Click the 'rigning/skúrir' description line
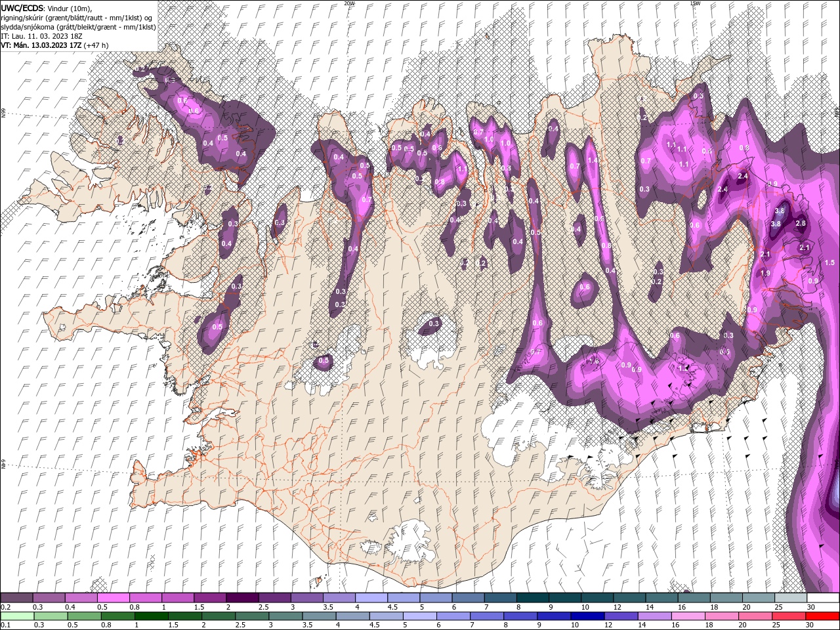The width and height of the screenshot is (840, 630). click(76, 18)
